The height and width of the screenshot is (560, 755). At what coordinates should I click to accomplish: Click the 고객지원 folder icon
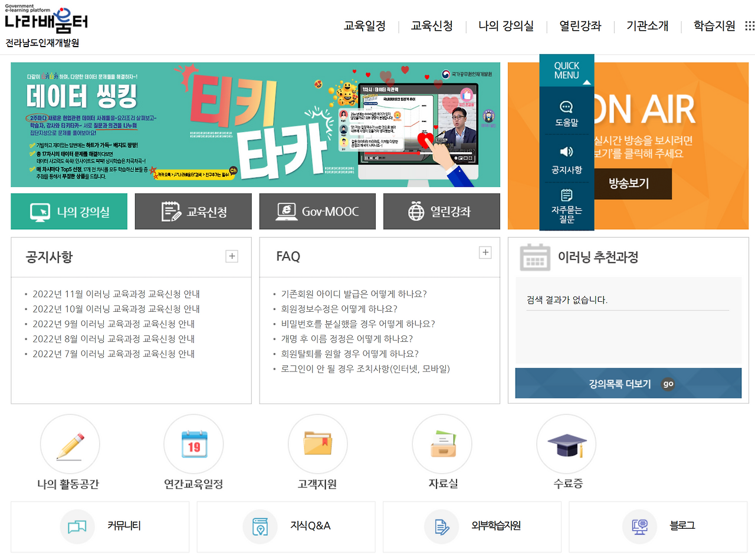[318, 444]
